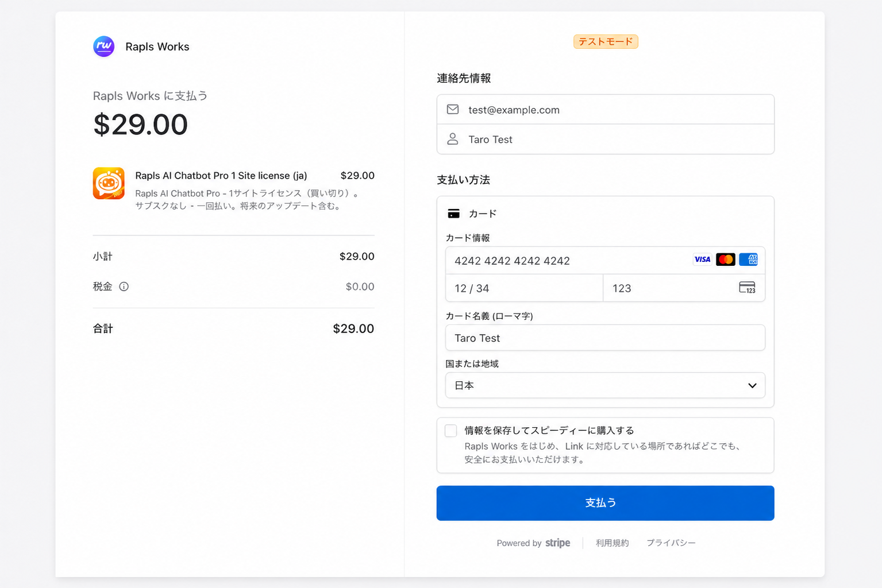Screen dimensions: 882x588
Task: Click the Rapls Works に支払う text
Action: click(x=151, y=96)
